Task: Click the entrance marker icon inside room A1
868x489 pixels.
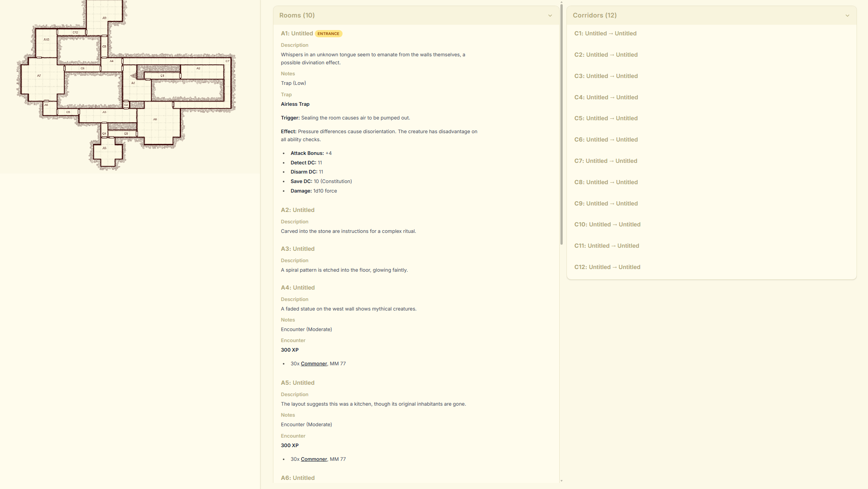Action: click(x=133, y=76)
